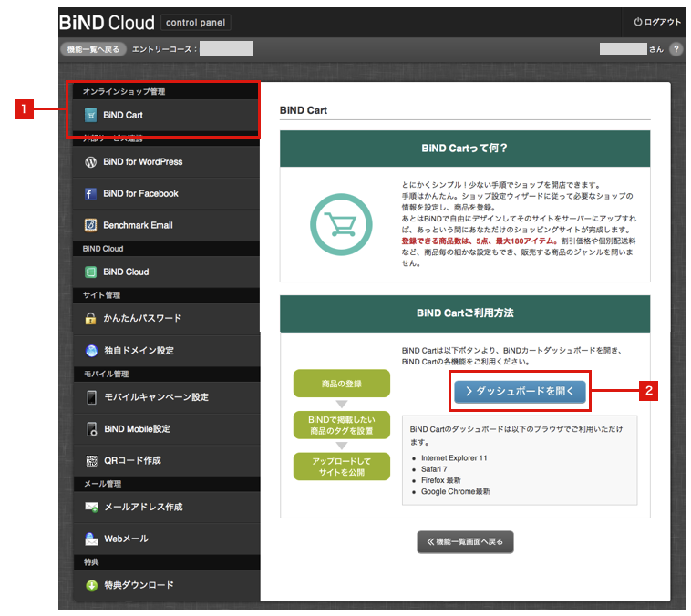Viewport: 691px width, 616px height.
Task: Click BiNDで掲載したい商品のタグを設置 step box
Action: 342,426
